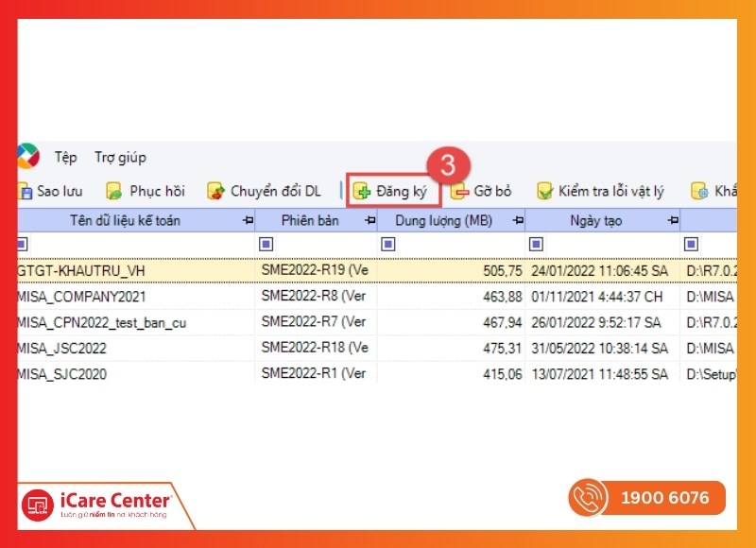The width and height of the screenshot is (756, 548).
Task: Click the Đăng ký button label
Action: (x=402, y=192)
